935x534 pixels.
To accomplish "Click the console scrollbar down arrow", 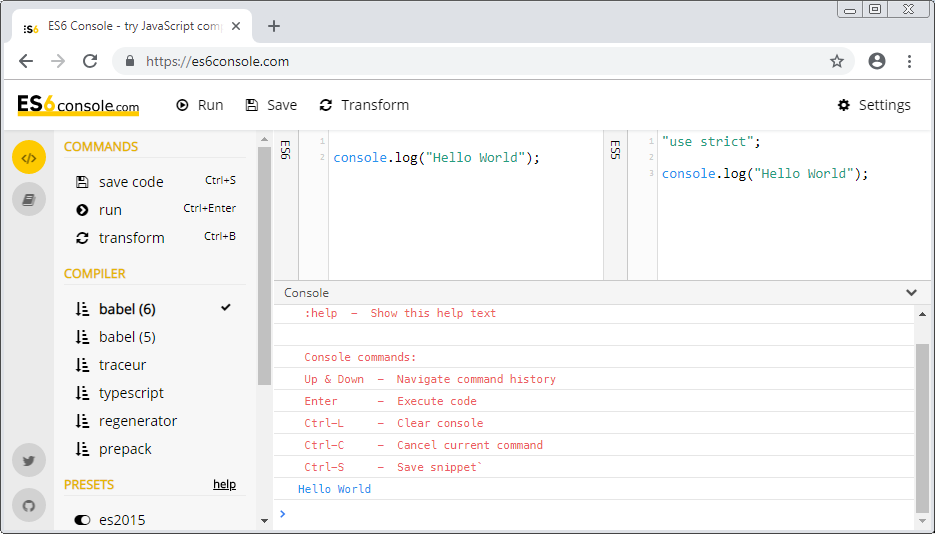I will point(922,523).
